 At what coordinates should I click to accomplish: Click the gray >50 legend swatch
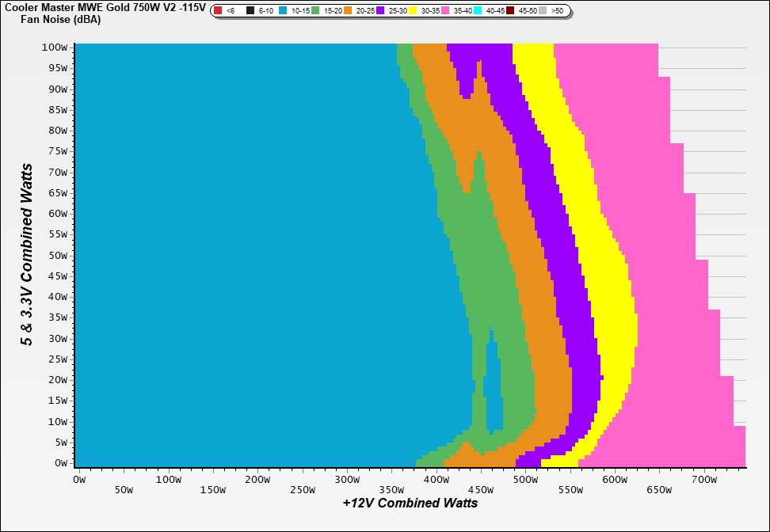543,11
